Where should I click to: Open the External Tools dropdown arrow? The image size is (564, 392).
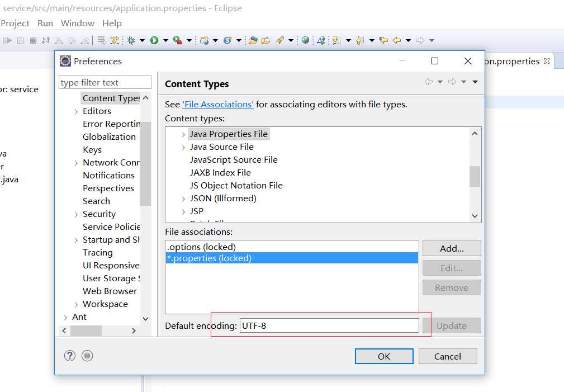pyautogui.click(x=189, y=40)
